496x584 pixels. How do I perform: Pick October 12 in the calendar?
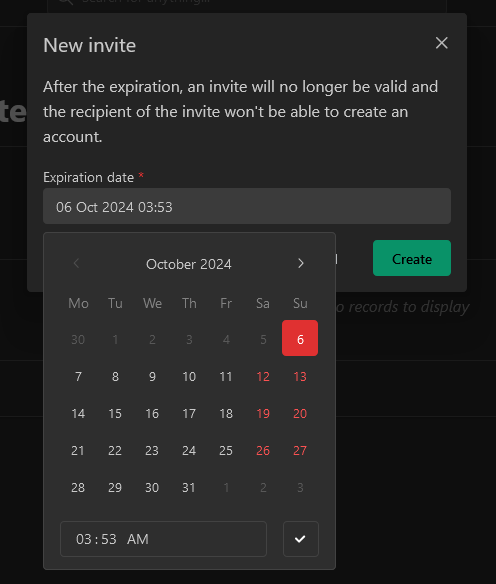[x=263, y=377]
